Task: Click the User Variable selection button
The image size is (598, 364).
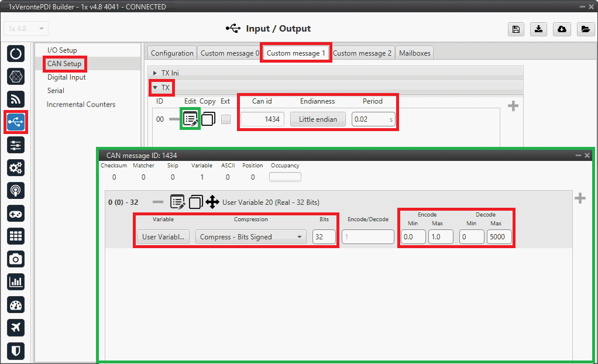Action: [163, 237]
